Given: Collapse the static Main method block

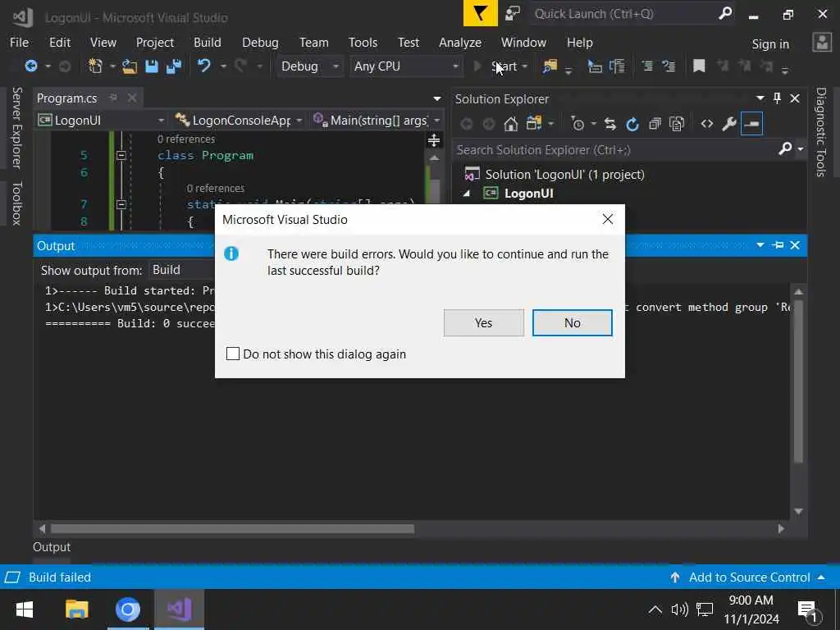Looking at the screenshot, I should click(x=121, y=204).
